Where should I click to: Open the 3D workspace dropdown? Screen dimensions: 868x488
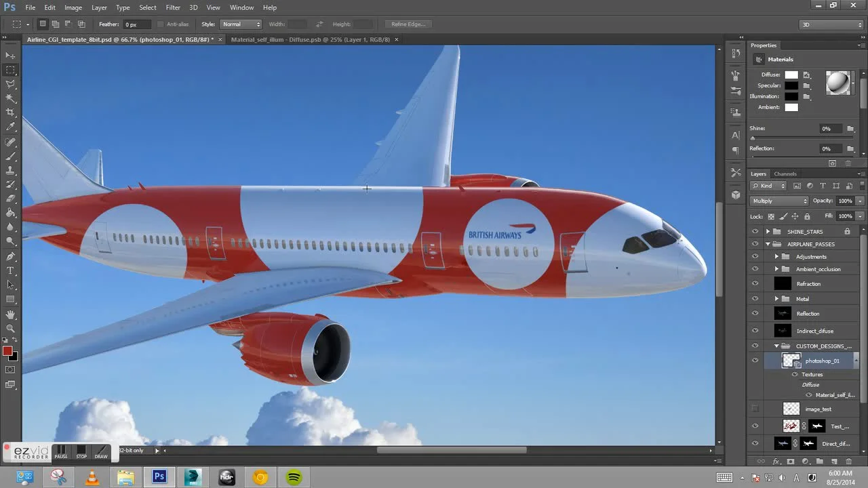pos(831,24)
